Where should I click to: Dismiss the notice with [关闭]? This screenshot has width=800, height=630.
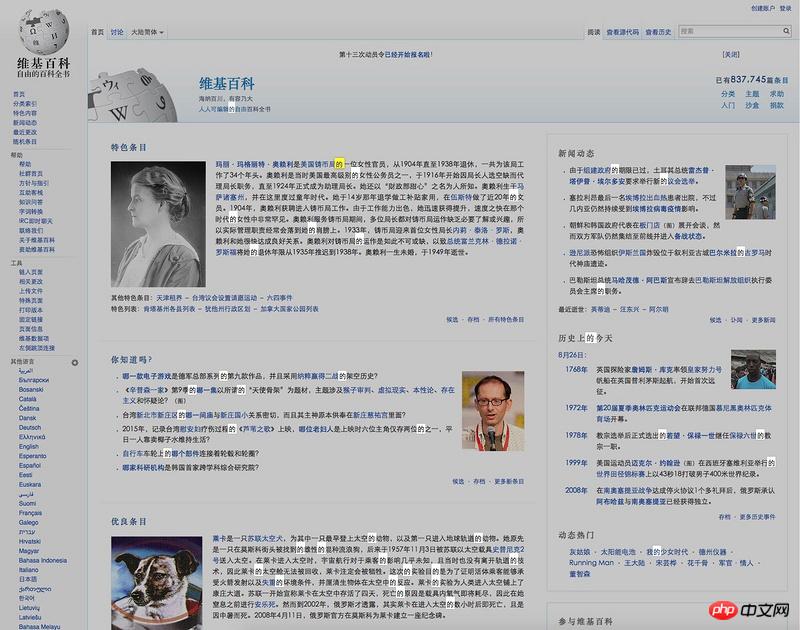(x=731, y=54)
